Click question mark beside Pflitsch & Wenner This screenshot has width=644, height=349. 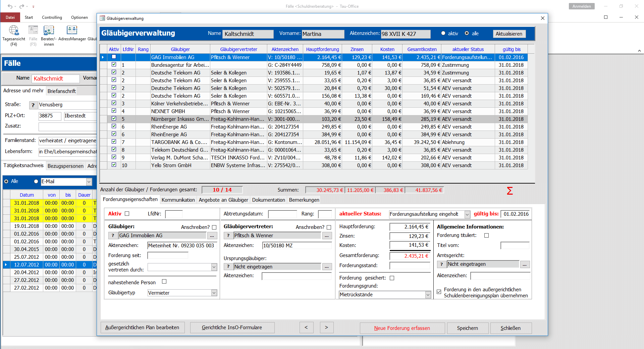(x=228, y=236)
